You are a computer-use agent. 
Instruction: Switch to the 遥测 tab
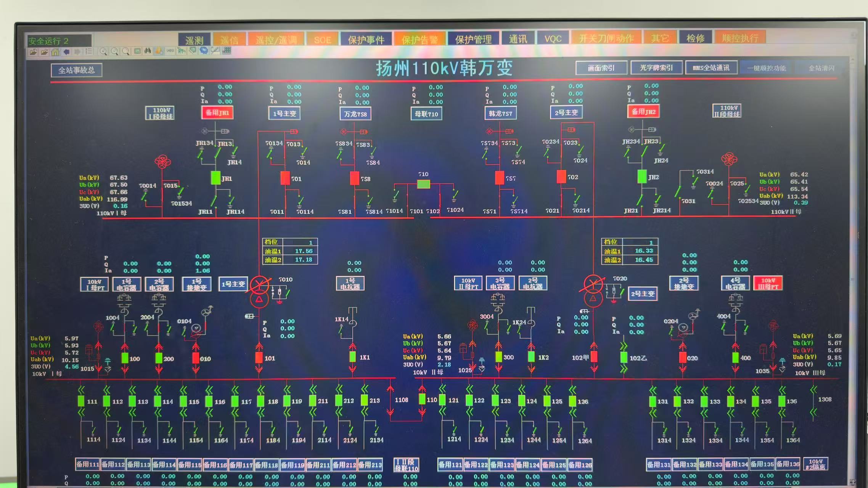pos(194,40)
